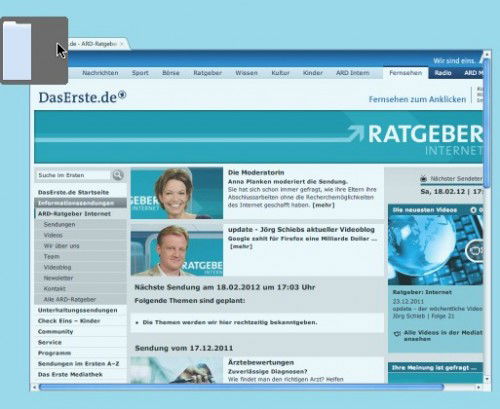The height and width of the screenshot is (409, 500).
Task: Click the horizontal scrollbar thumb
Action: (x=241, y=387)
